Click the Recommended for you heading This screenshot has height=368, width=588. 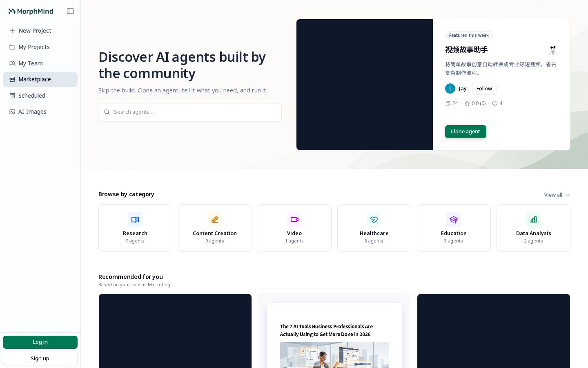pos(131,277)
